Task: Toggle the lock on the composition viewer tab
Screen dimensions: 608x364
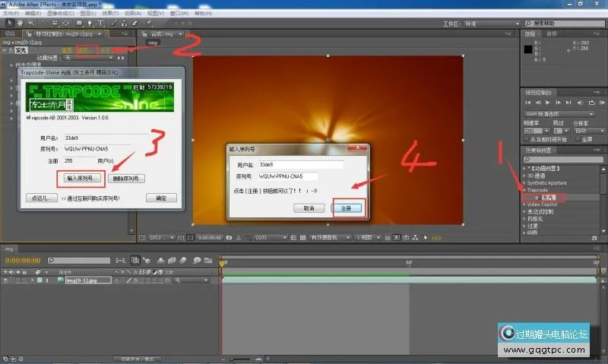Action: point(144,34)
